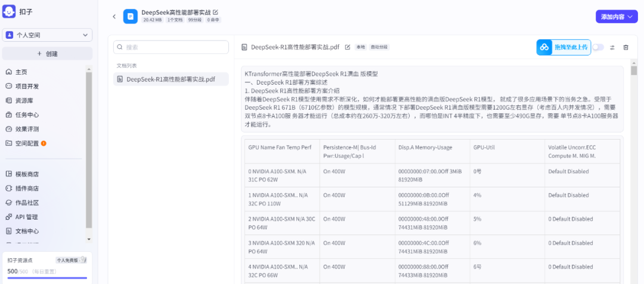Click the 作品社区 icon
This screenshot has height=284, width=644.
point(8,203)
